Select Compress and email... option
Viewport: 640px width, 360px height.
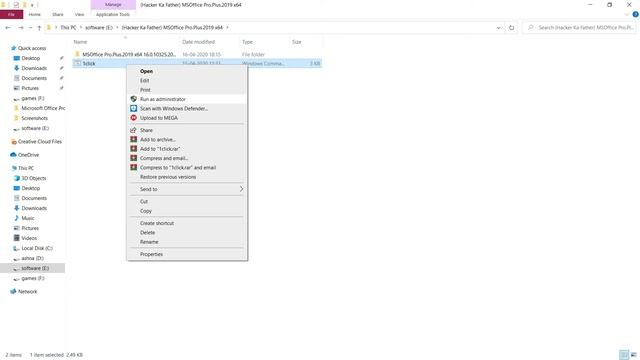click(187, 158)
